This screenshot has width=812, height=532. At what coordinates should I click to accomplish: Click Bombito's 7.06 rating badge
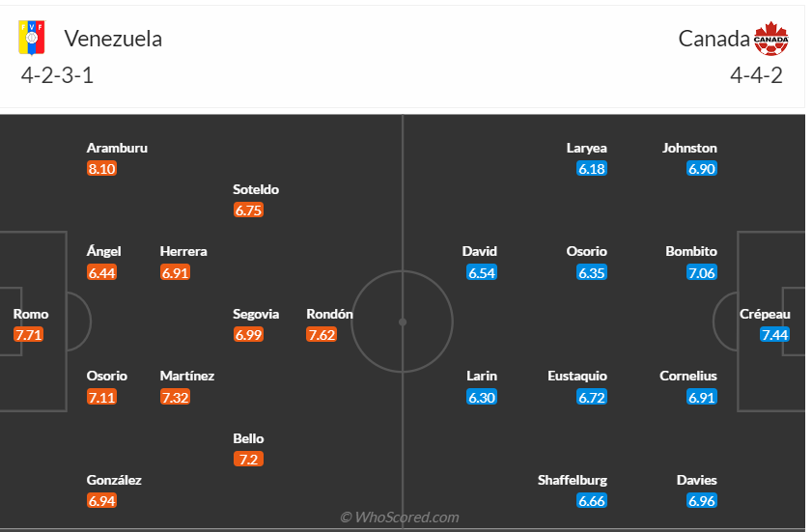point(702,273)
